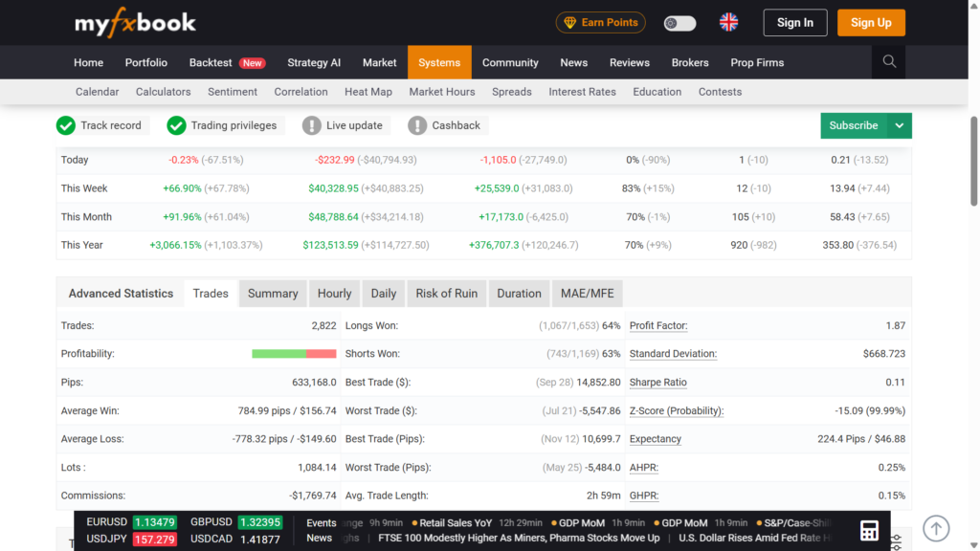Click the page vertical scrollbar thumb
This screenshot has width=980, height=551.
pyautogui.click(x=973, y=161)
